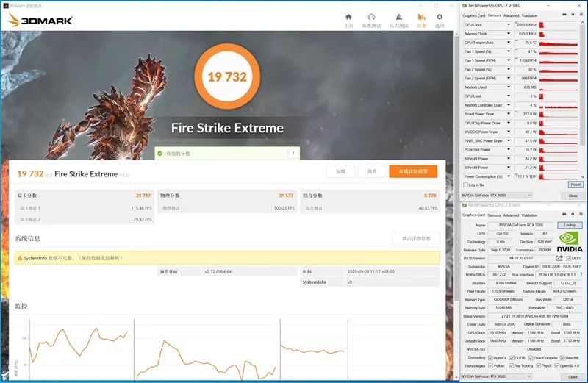Open hamburger menu in Graphics Card GPU-Z window
Screen dimensions: 588x383
pyautogui.click(x=581, y=214)
